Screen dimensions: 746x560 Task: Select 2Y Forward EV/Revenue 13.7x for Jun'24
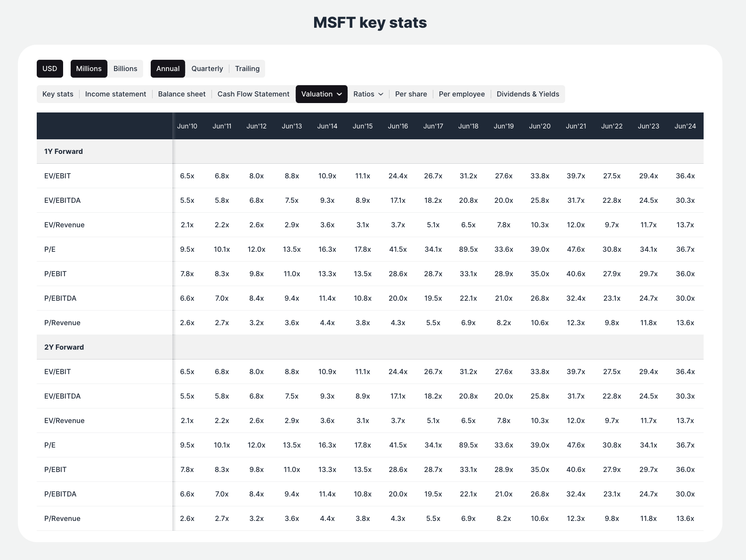(x=685, y=421)
